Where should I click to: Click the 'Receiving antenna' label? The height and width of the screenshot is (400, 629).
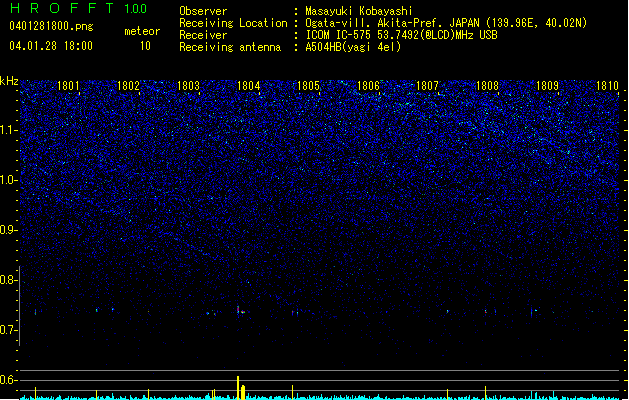pyautogui.click(x=230, y=47)
